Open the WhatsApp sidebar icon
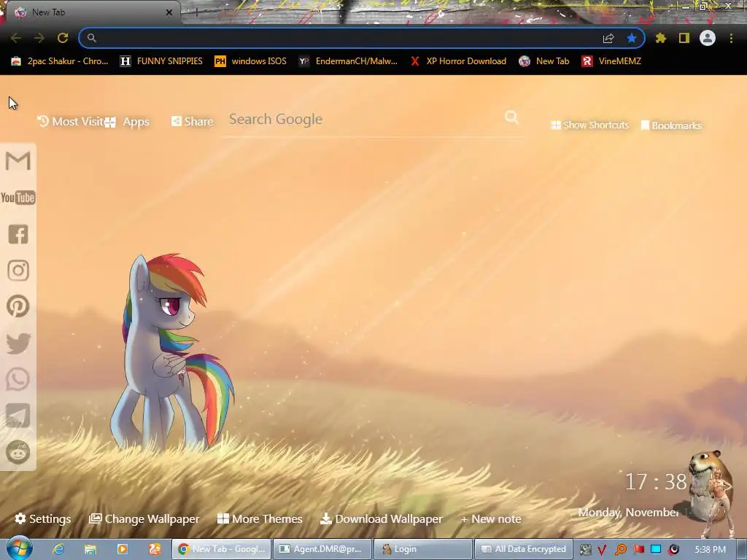Viewport: 747px width, 560px height. click(18, 379)
